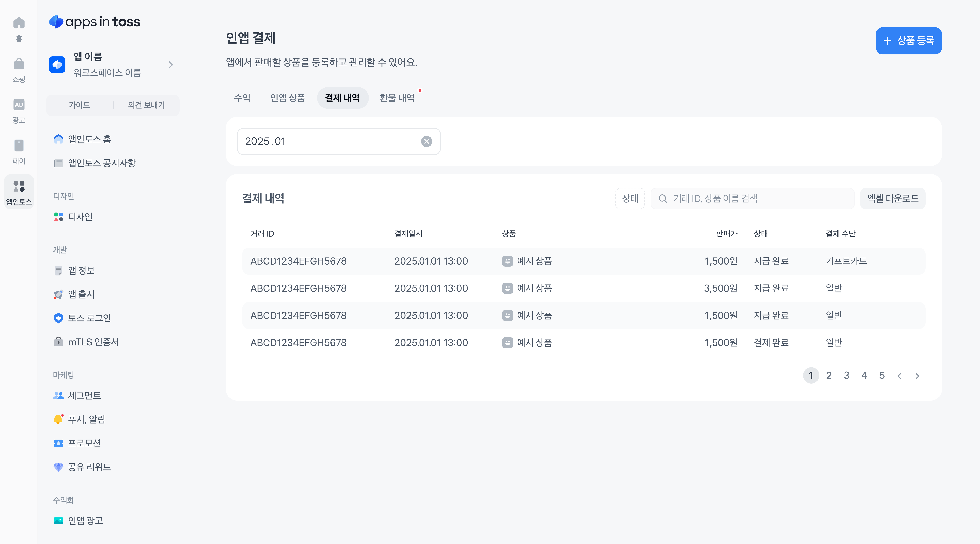Open the AD advertising section icon
This screenshot has width=980, height=544.
click(19, 105)
